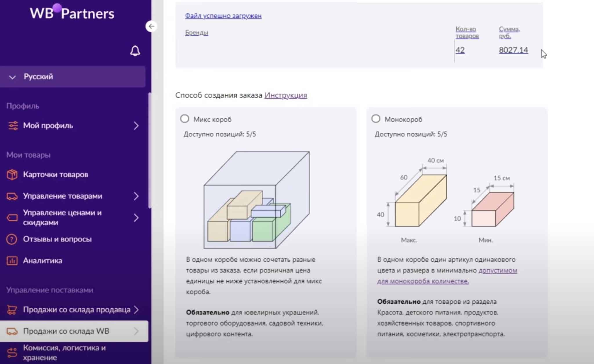Screen dimensions: 594x364
Task: Click the Способ создания заказа label
Action: (219, 95)
